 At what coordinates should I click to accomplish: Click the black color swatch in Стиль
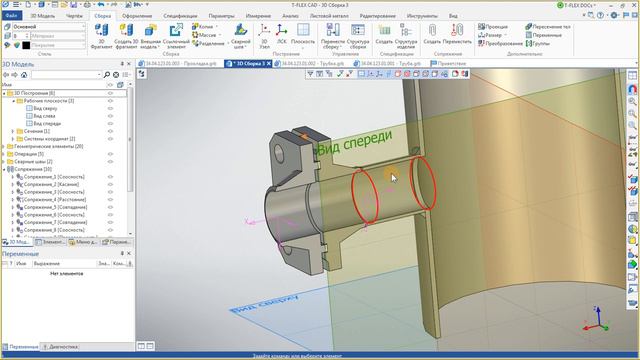[26, 45]
